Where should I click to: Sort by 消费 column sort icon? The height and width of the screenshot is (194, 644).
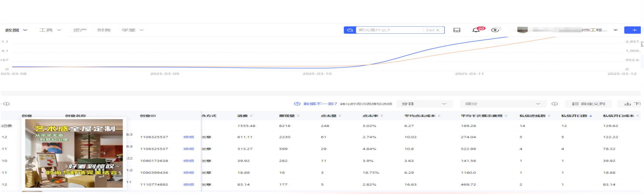pyautogui.click(x=251, y=116)
